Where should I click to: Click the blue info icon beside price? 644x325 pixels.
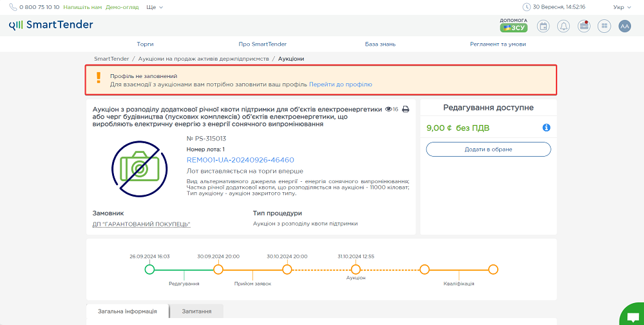(546, 128)
